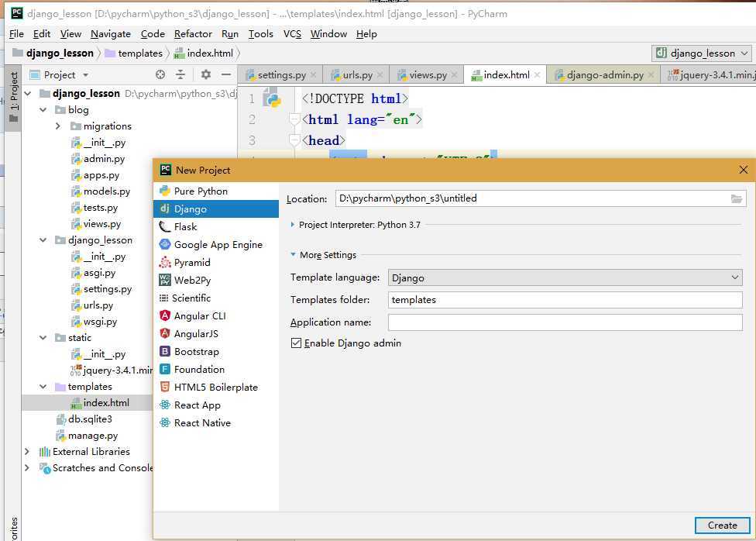Close the settings.py tab
Screen dimensions: 756x541
click(x=314, y=75)
